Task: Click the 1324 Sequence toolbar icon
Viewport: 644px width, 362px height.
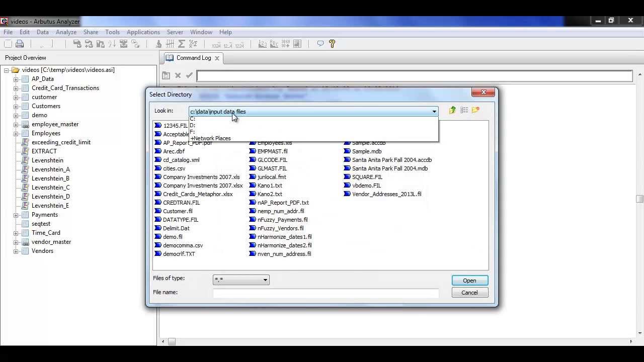Action: click(x=216, y=44)
